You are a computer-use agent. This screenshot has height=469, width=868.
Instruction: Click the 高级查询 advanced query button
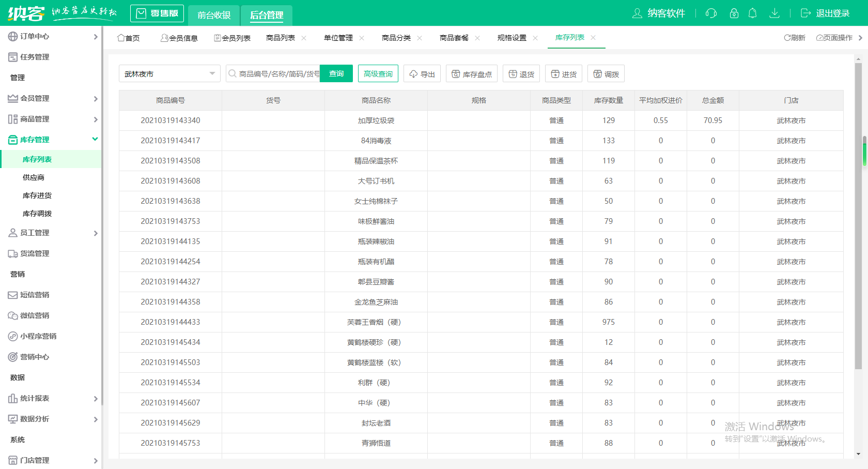378,73
